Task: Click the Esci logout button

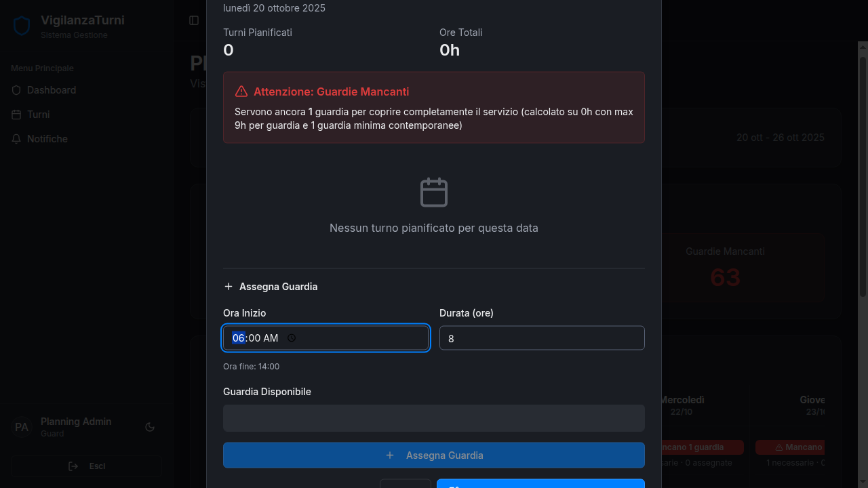Action: pos(87,466)
